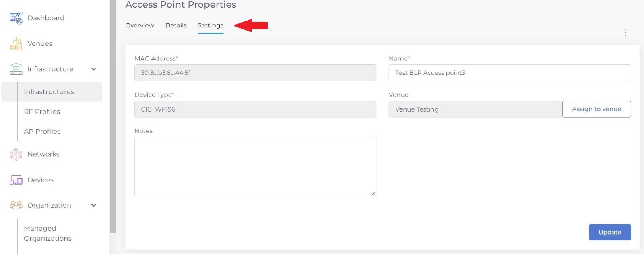Click the Assign to venue button
Screen dimensions: 644x254
click(596, 109)
